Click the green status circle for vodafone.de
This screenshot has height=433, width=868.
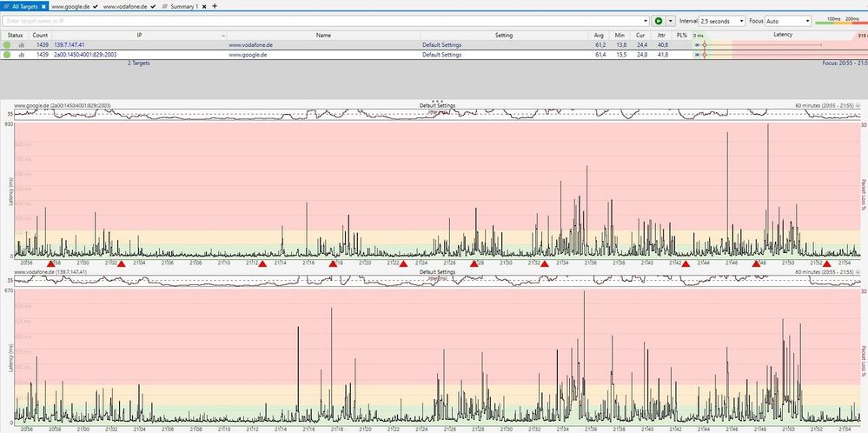8,44
